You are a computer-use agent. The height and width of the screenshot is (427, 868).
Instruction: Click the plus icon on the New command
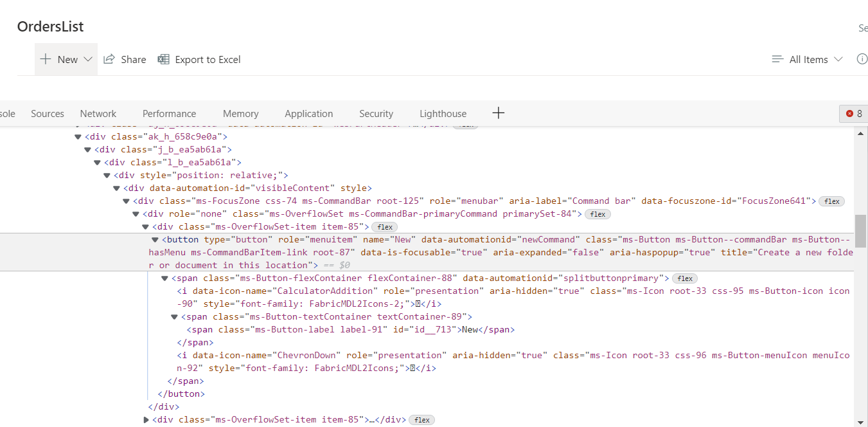(x=45, y=59)
